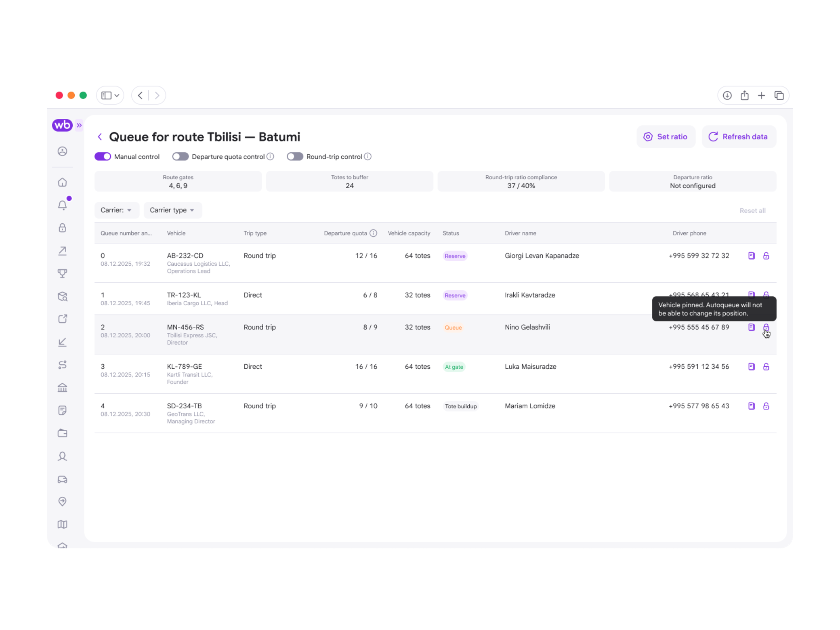Click Departure quota control info icon

click(271, 157)
